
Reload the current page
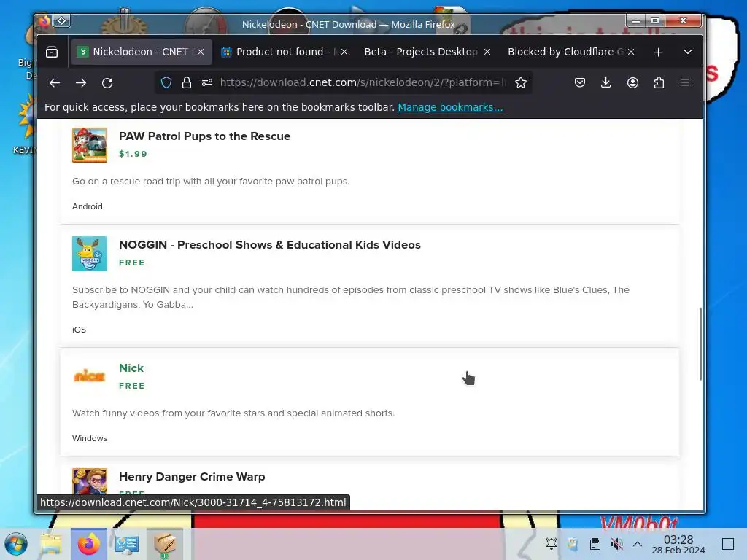click(x=107, y=83)
